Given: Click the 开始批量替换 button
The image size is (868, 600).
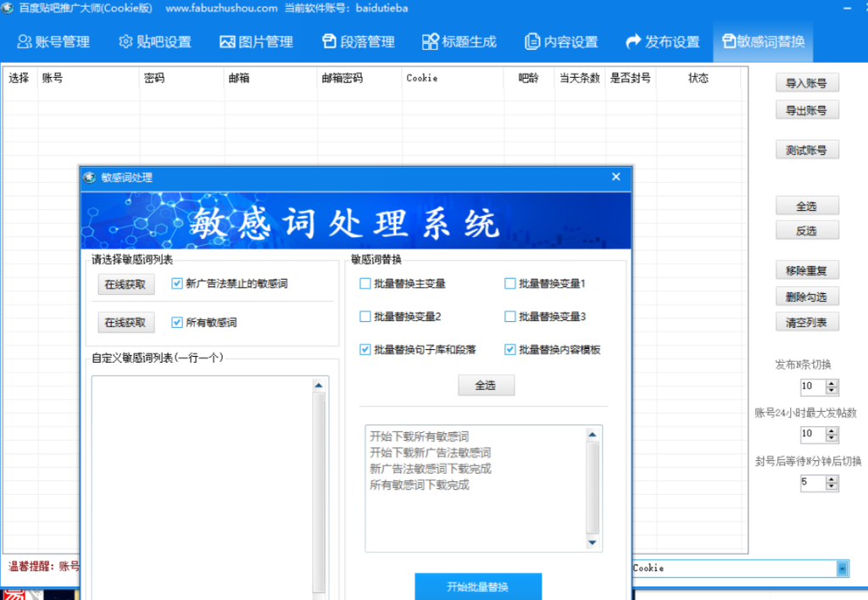Looking at the screenshot, I should tap(477, 586).
